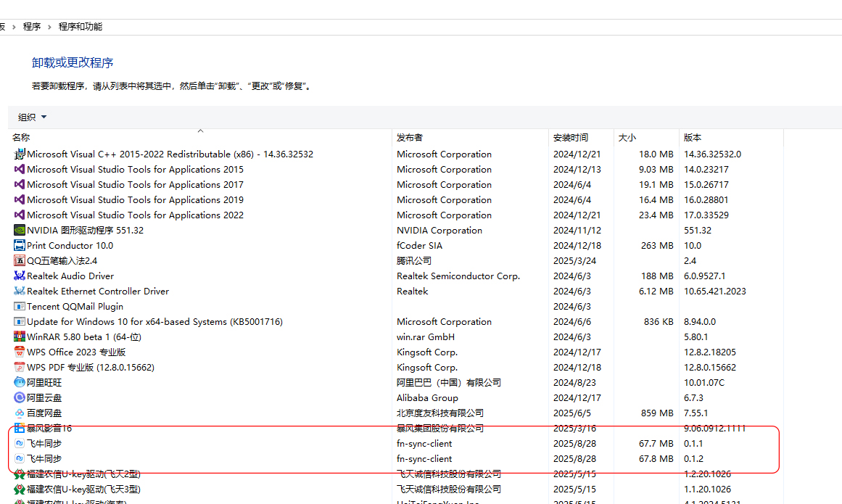The height and width of the screenshot is (504, 842).
Task: Click publisher cell 'fCoder SIA'
Action: point(419,245)
